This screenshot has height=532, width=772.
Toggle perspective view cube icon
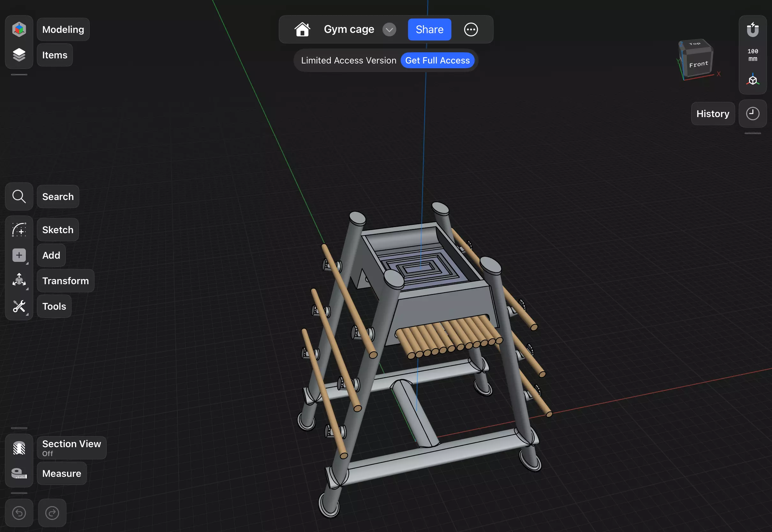753,80
